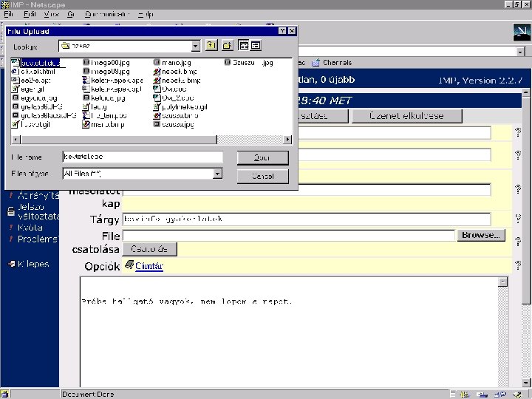The image size is (532, 399).
Task: Click the Open button in File Upload
Action: coord(262,158)
